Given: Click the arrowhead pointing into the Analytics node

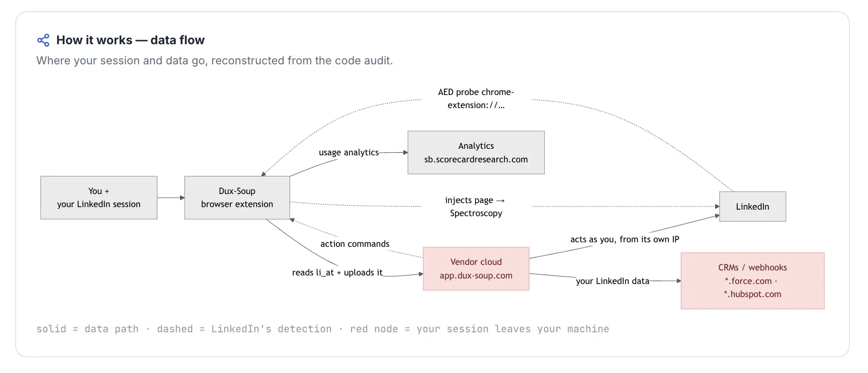Looking at the screenshot, I should tap(405, 152).
